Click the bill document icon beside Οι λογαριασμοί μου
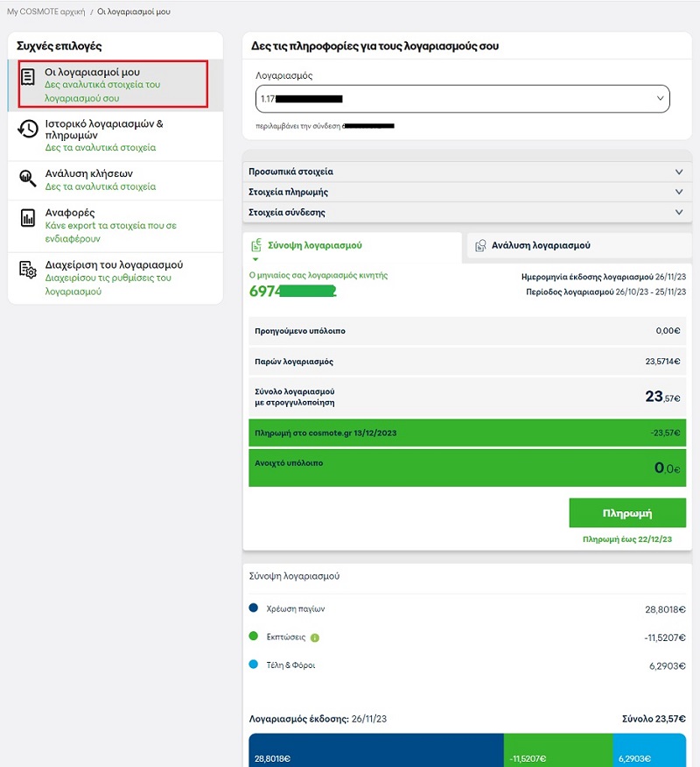Image resolution: width=700 pixels, height=767 pixels. [x=29, y=77]
